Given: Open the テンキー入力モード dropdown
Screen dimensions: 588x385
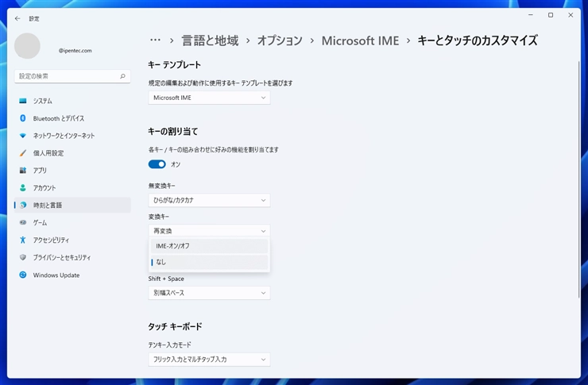Looking at the screenshot, I should coord(209,360).
